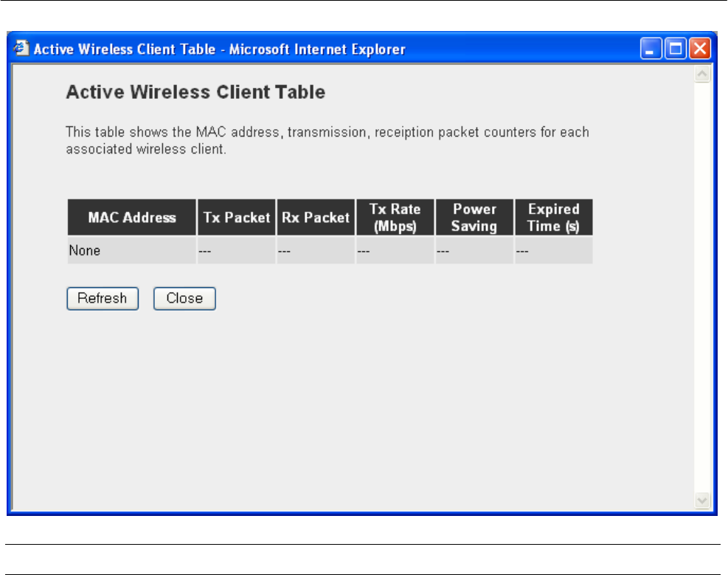Close the window with the red X
The width and height of the screenshot is (728, 575).
[700, 48]
